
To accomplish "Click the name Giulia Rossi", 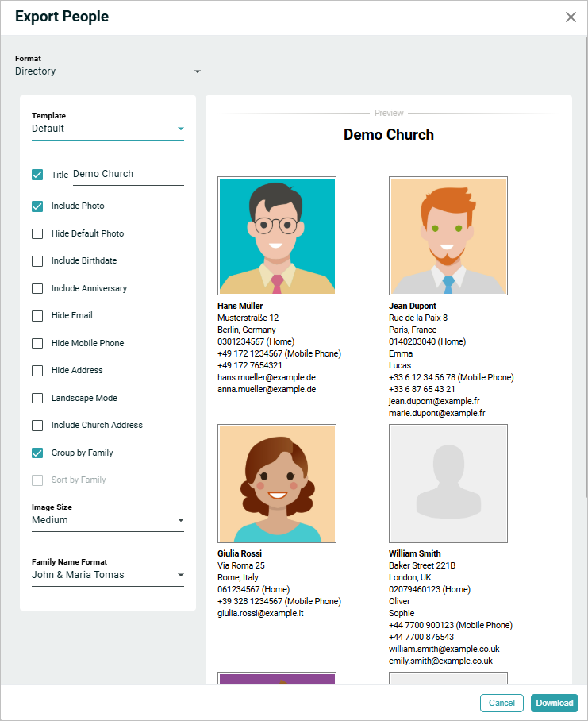I will click(240, 553).
